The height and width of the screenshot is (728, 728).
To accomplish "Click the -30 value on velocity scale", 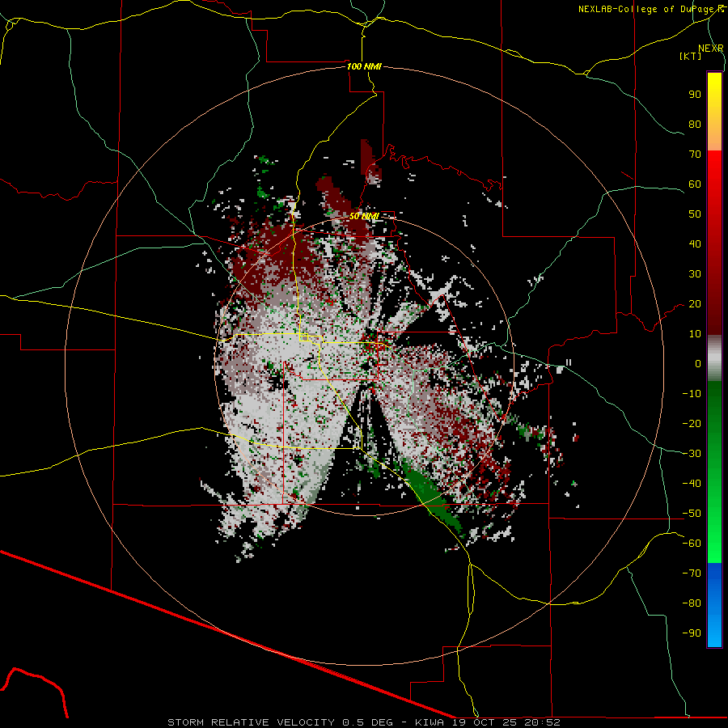I will pos(692,454).
